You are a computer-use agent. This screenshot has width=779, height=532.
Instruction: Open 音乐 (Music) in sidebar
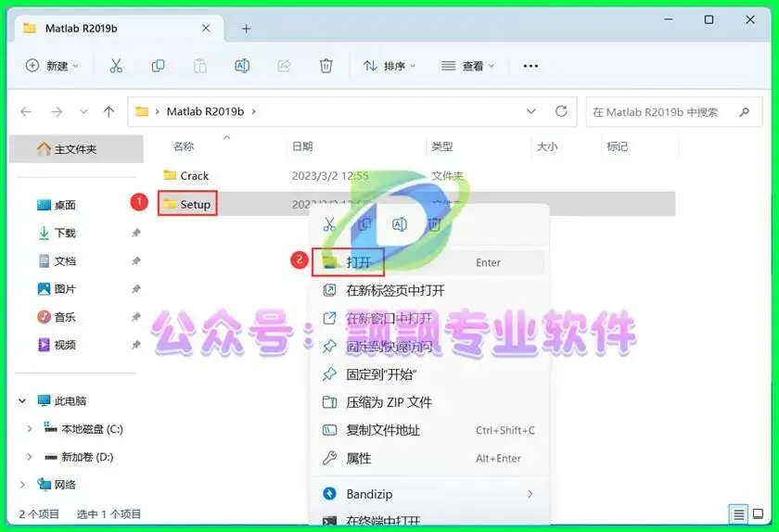click(x=57, y=317)
